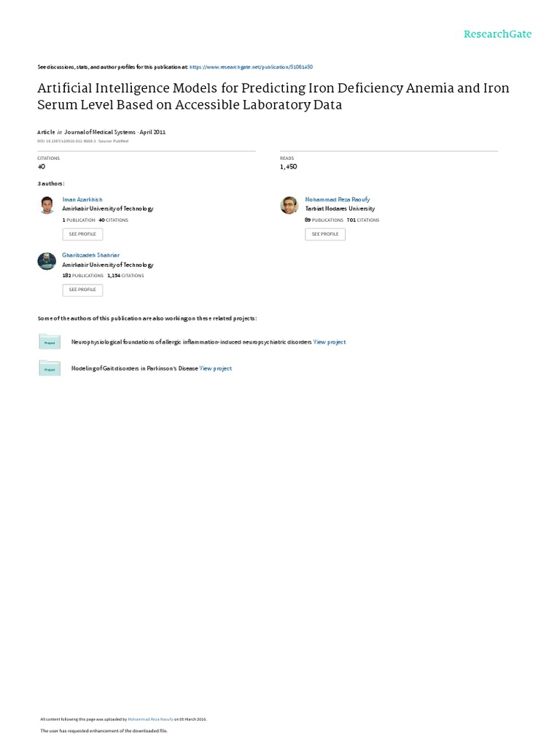Click See Profile under Gharibzadeh Shahriar
This screenshot has height=747, width=560.
[x=82, y=290]
